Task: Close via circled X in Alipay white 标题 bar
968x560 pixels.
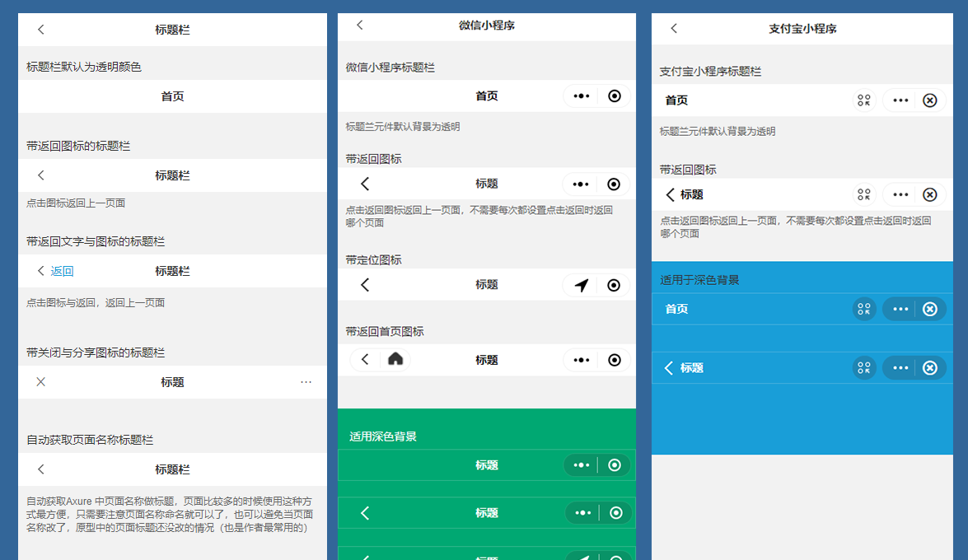Action: tap(930, 195)
